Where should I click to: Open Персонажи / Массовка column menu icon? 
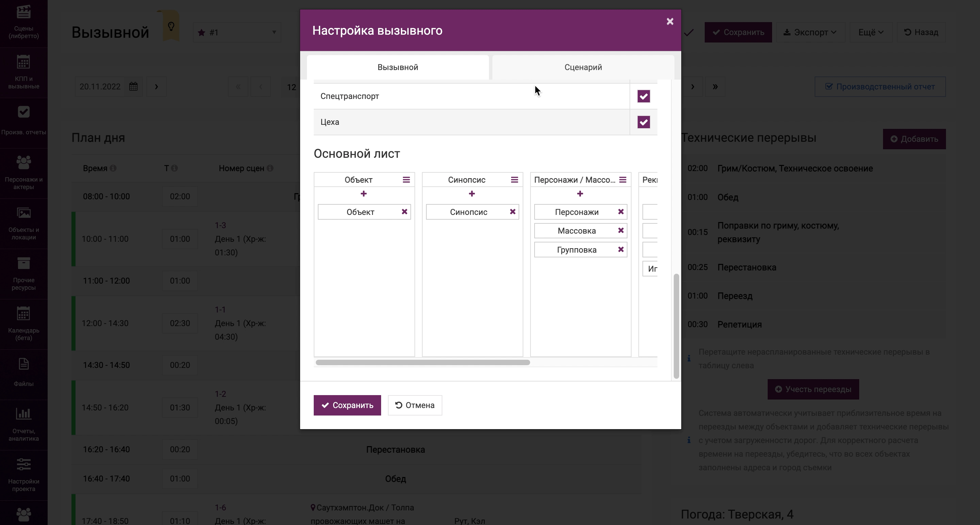623,180
